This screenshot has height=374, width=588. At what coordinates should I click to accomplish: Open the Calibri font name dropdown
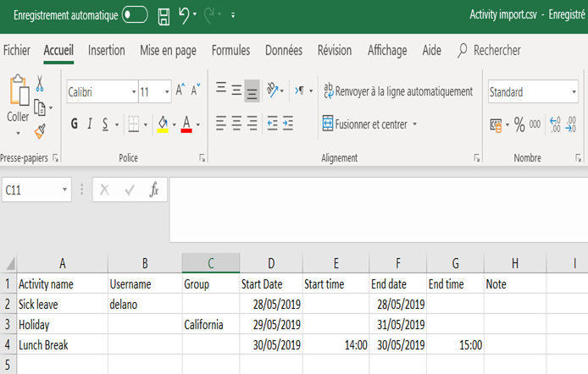click(x=134, y=91)
